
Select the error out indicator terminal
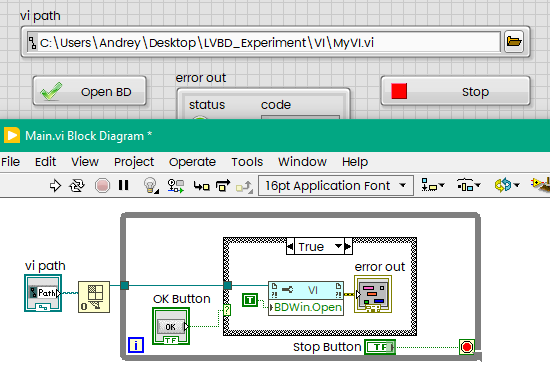(373, 294)
